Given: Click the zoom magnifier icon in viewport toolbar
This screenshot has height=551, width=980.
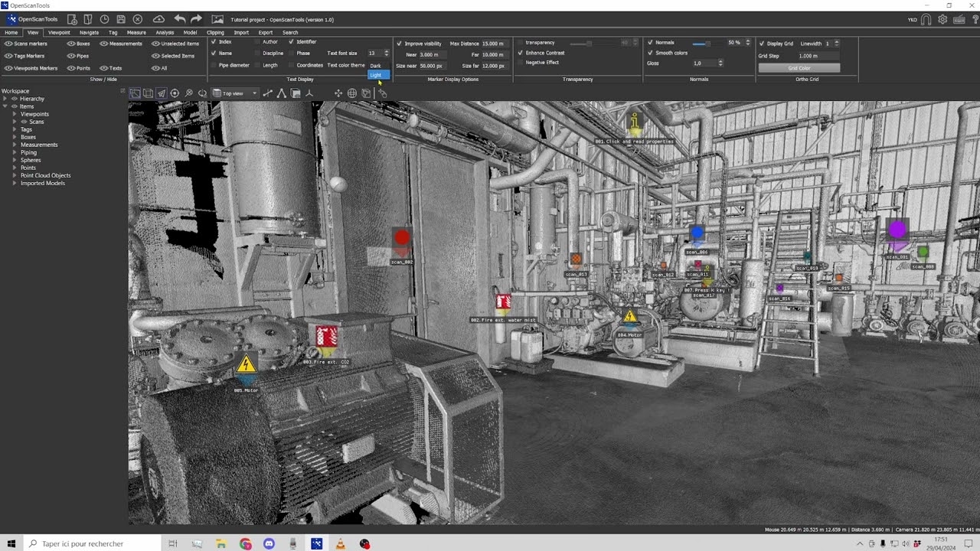Looking at the screenshot, I should pyautogui.click(x=189, y=93).
